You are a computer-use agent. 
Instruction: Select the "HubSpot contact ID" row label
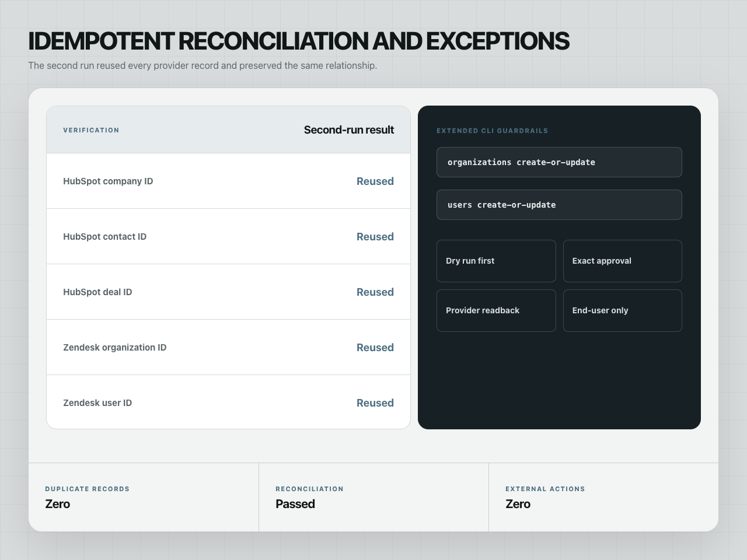(x=104, y=236)
